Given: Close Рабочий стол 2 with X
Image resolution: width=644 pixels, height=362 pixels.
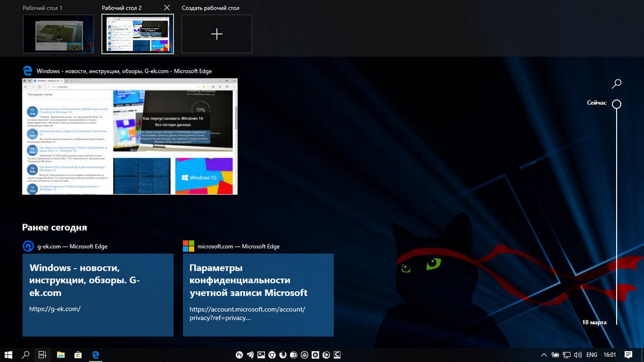Looking at the screenshot, I should (167, 8).
